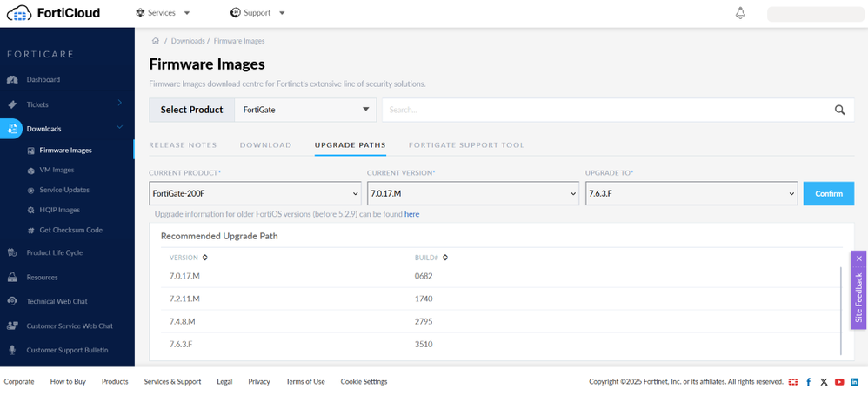Open Dashboard from the sidebar icon
Image resolution: width=868 pixels, height=396 pixels.
coord(12,80)
